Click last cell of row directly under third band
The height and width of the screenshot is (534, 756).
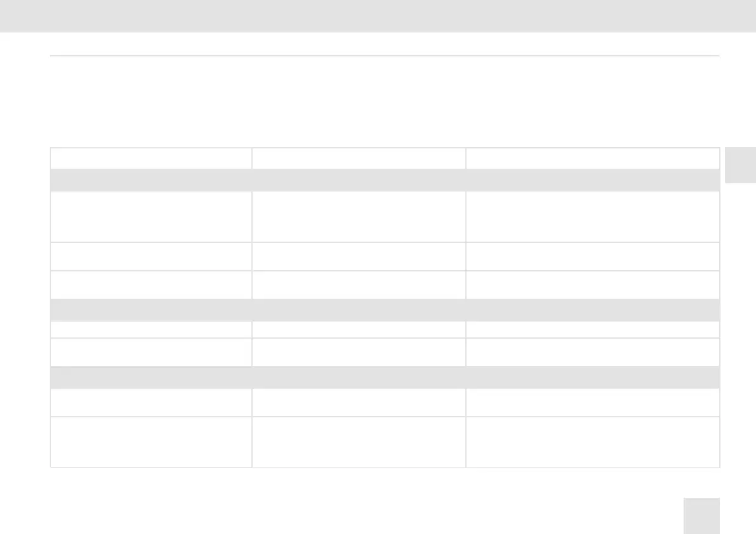pos(593,402)
